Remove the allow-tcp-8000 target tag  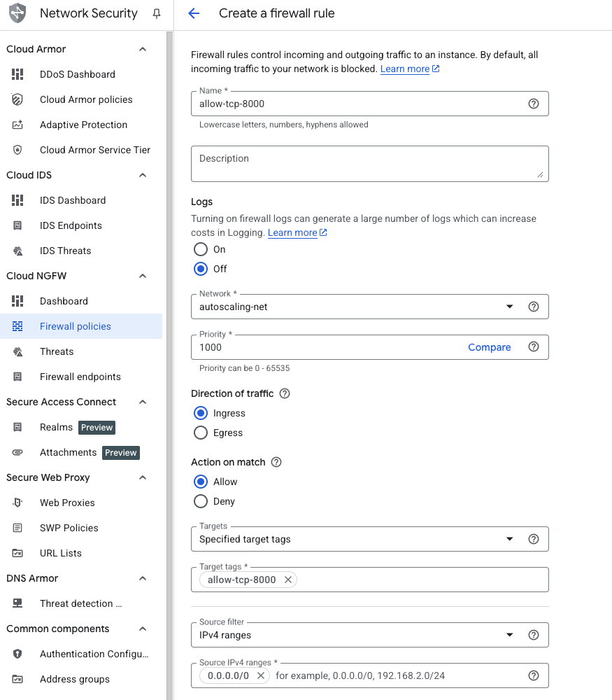(287, 580)
